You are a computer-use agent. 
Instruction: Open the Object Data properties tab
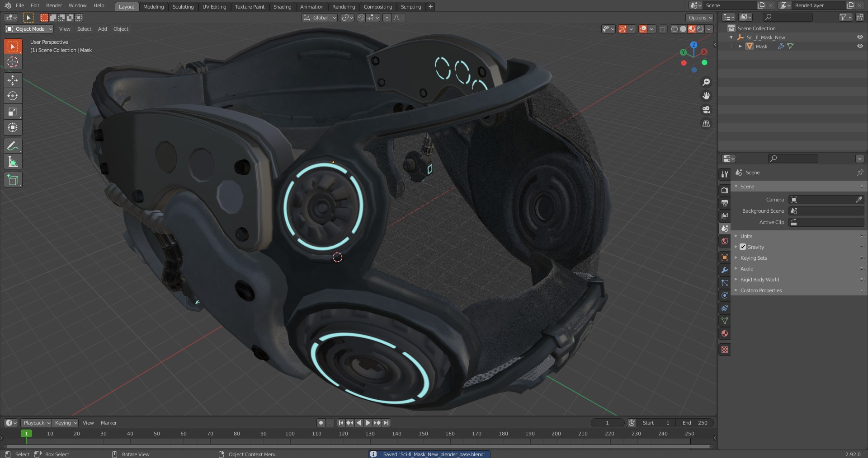pyautogui.click(x=725, y=321)
